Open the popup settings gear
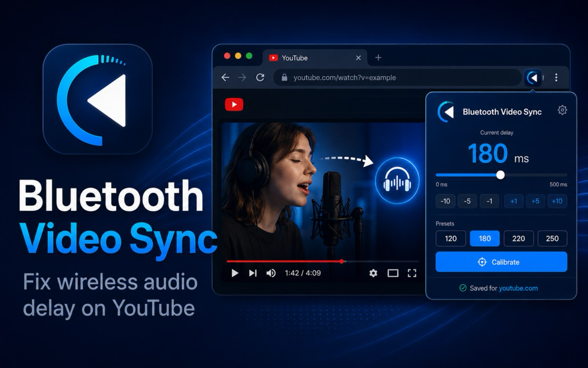Viewport: 588px width, 368px height. pyautogui.click(x=562, y=110)
